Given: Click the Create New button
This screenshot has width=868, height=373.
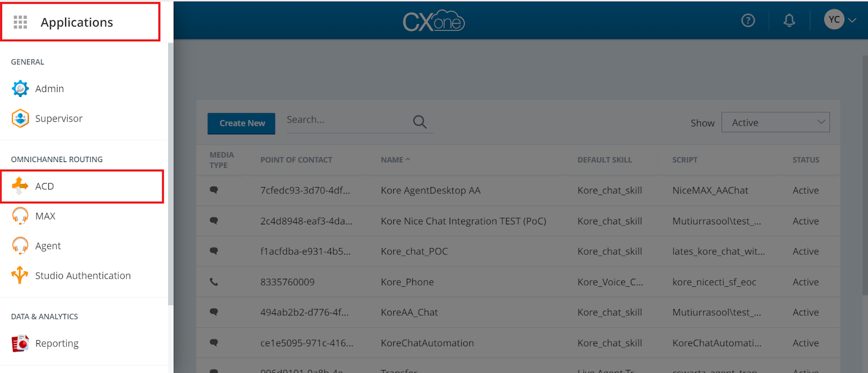Looking at the screenshot, I should coord(241,123).
